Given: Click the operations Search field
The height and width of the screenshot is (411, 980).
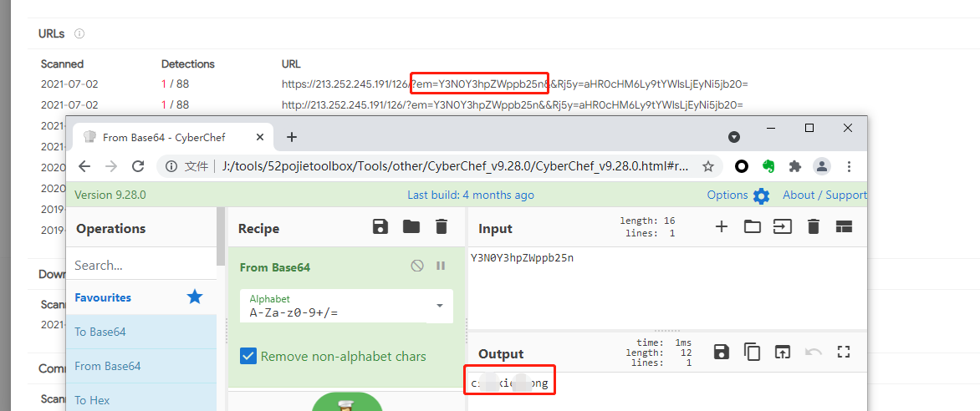Looking at the screenshot, I should (141, 265).
